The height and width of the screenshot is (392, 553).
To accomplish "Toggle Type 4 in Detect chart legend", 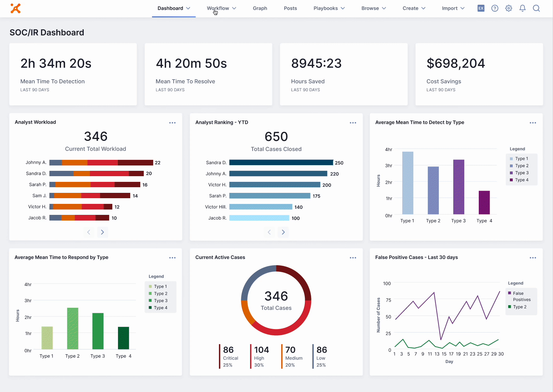I will pos(519,180).
